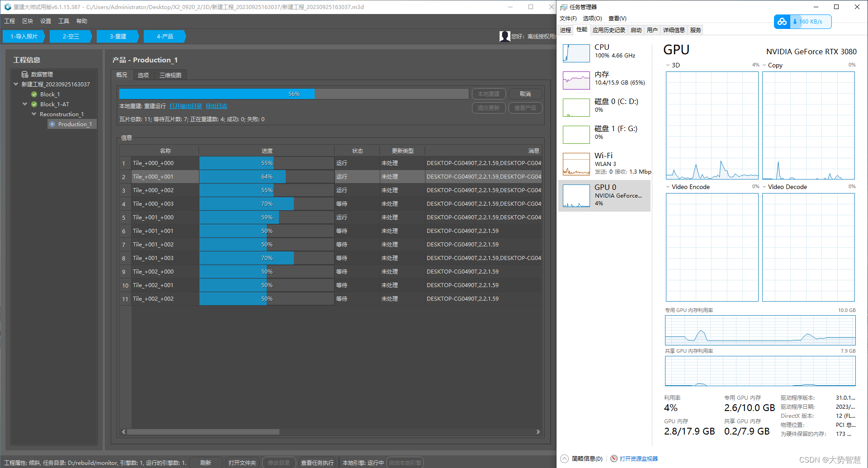
Task: Open Task Manager 文件(F) menu
Action: click(x=568, y=19)
